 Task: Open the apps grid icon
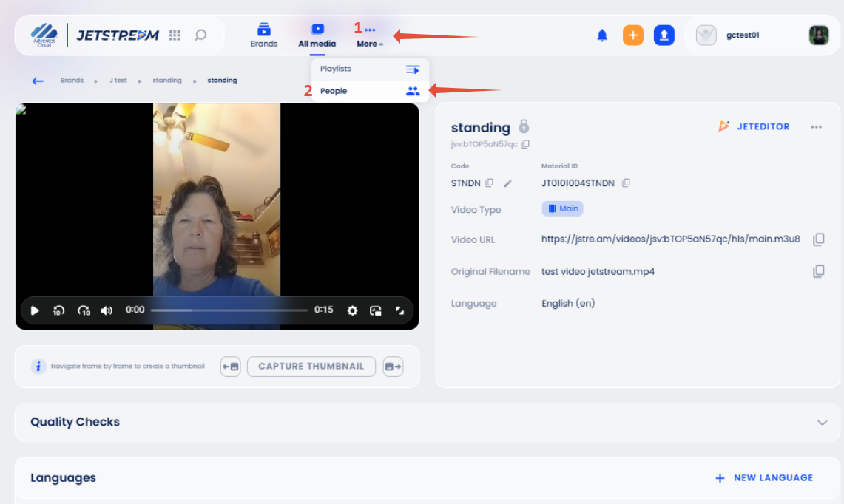(175, 35)
